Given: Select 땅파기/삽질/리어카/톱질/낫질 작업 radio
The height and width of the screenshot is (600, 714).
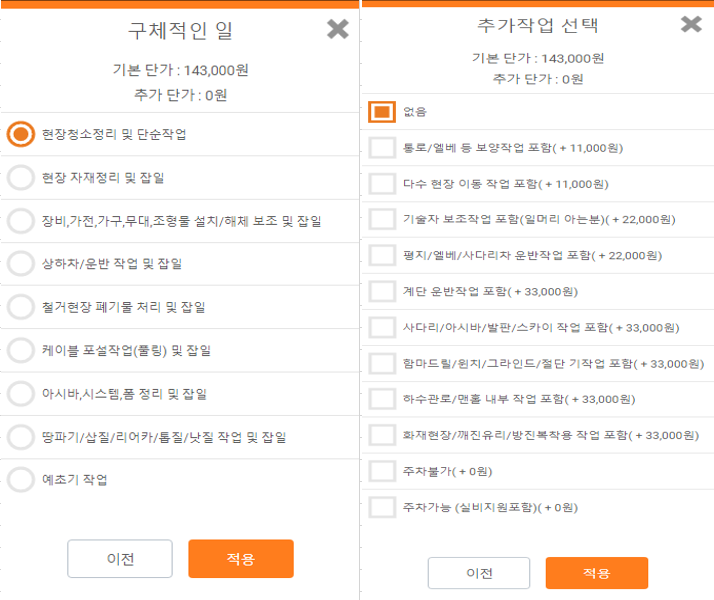Looking at the screenshot, I should 20,437.
